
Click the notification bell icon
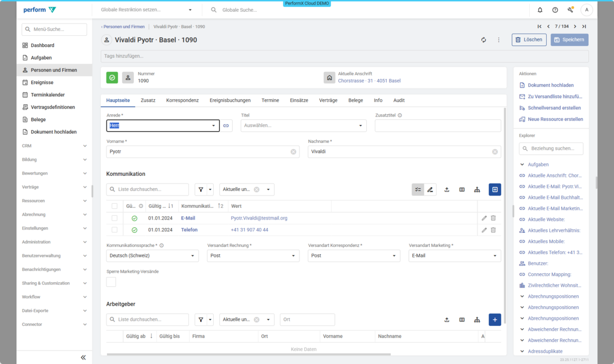pyautogui.click(x=540, y=10)
